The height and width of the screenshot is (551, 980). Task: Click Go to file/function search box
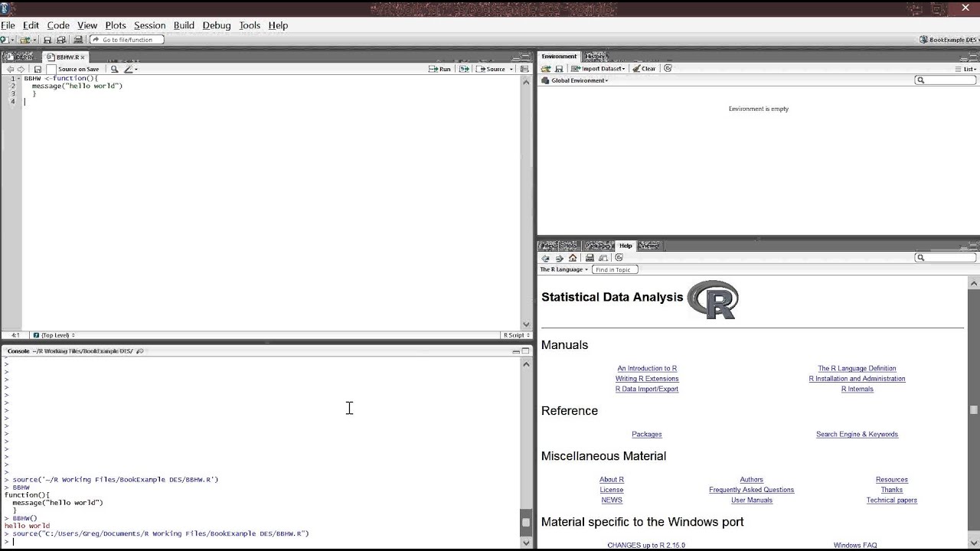[x=127, y=40]
